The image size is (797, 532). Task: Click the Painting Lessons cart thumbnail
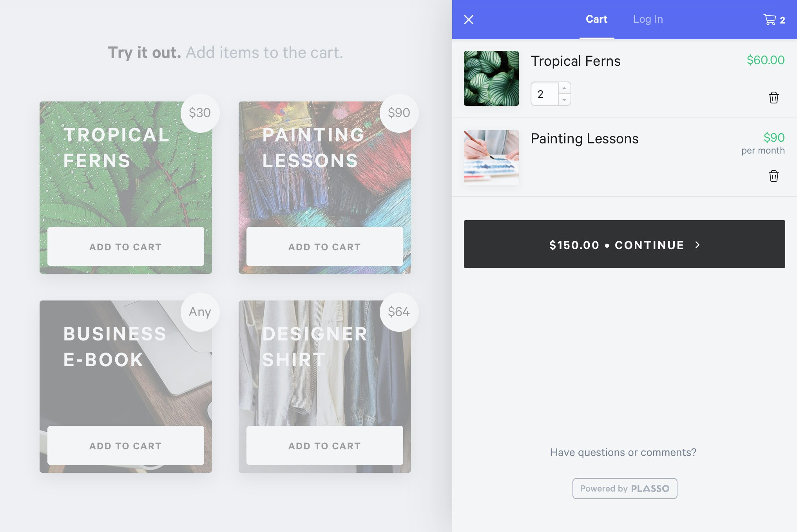click(491, 157)
